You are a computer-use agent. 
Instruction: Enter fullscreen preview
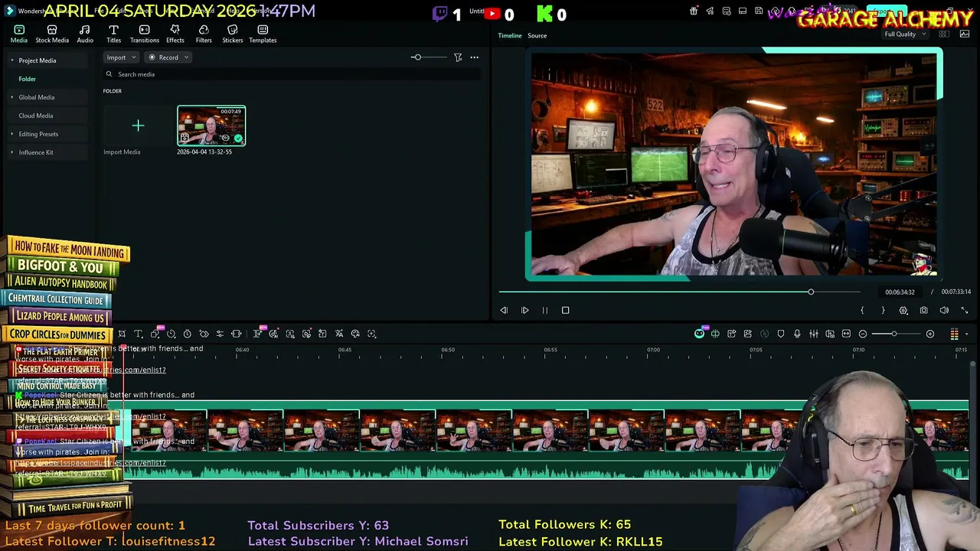click(965, 311)
